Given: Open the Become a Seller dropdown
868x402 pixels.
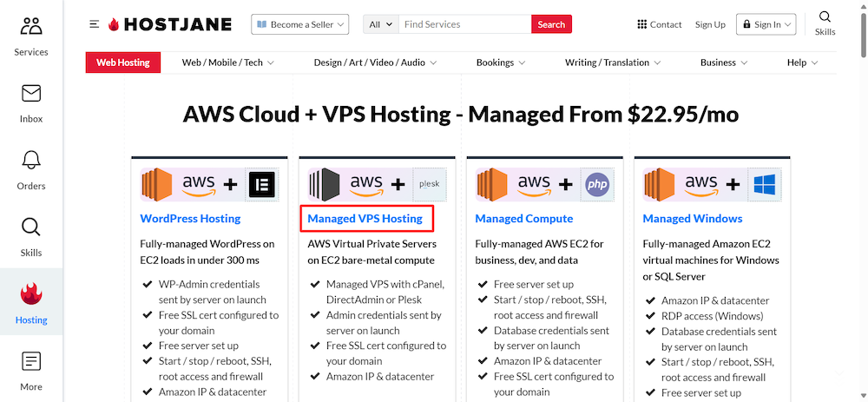Looking at the screenshot, I should pos(300,24).
